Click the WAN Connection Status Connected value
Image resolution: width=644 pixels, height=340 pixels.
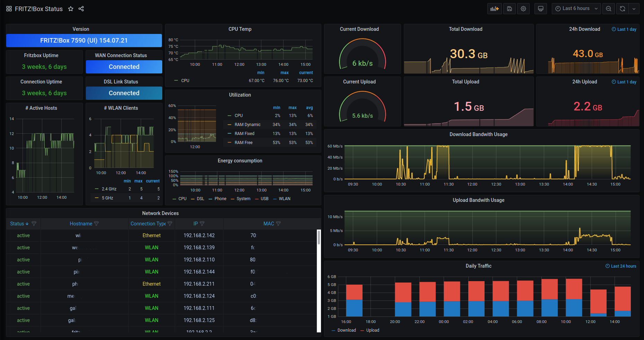pyautogui.click(x=124, y=67)
